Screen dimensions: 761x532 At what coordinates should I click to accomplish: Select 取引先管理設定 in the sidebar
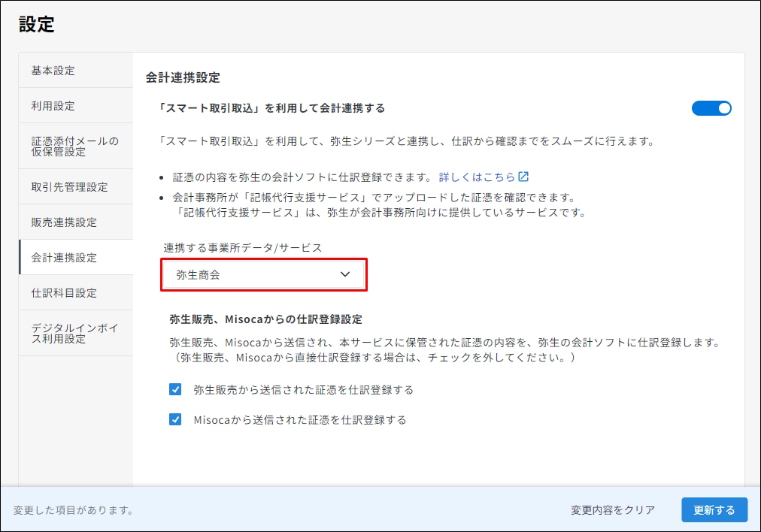coord(76,186)
